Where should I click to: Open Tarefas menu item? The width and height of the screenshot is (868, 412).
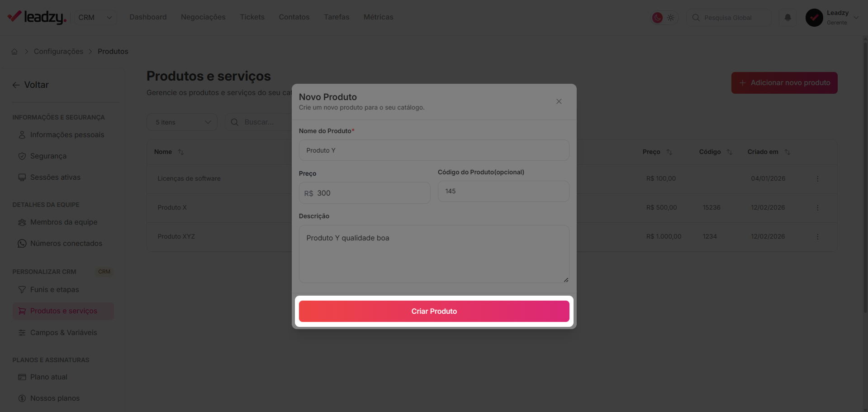[x=337, y=17]
